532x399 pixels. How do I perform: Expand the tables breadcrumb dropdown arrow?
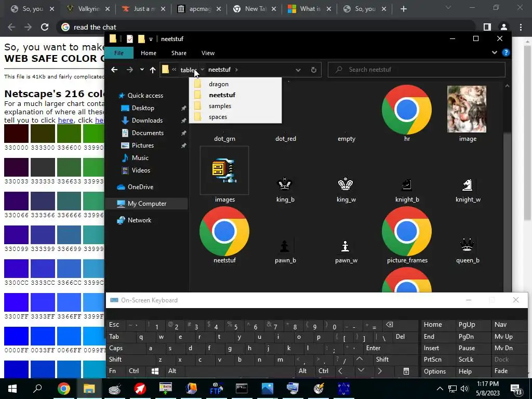coord(202,70)
